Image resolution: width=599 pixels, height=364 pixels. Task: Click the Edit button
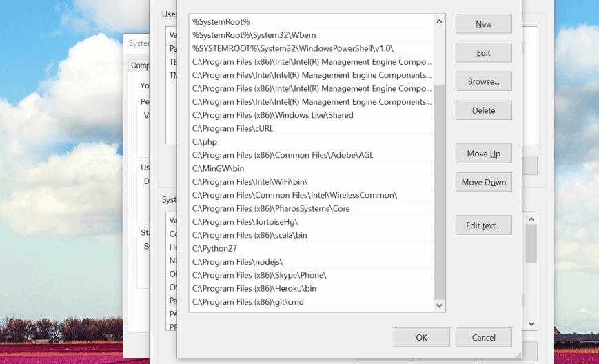[x=484, y=53]
